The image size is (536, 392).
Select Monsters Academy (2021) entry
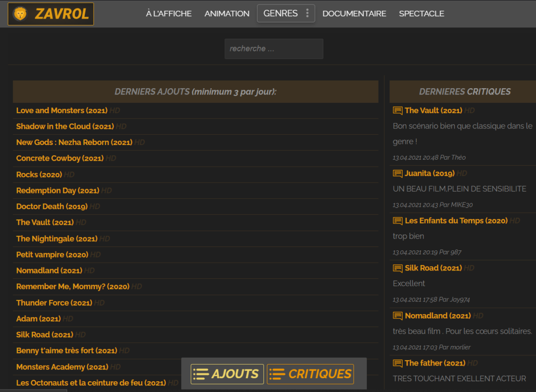(62, 367)
